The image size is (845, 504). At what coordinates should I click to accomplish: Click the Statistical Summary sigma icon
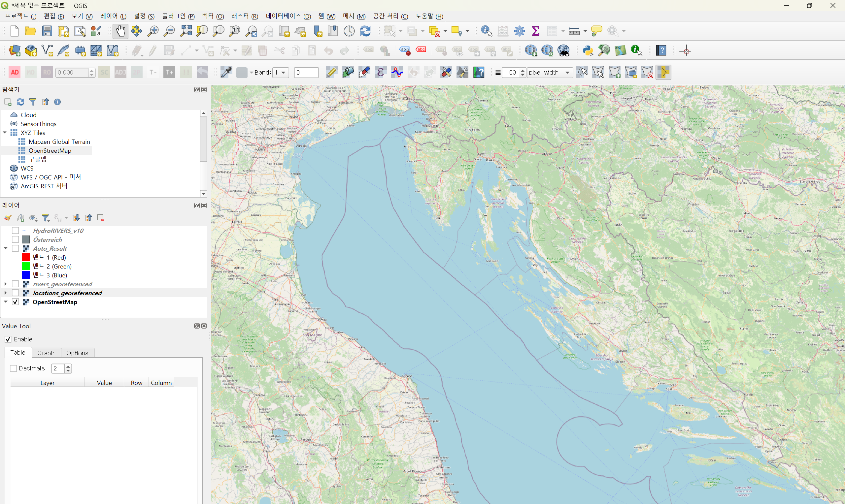coord(536,31)
